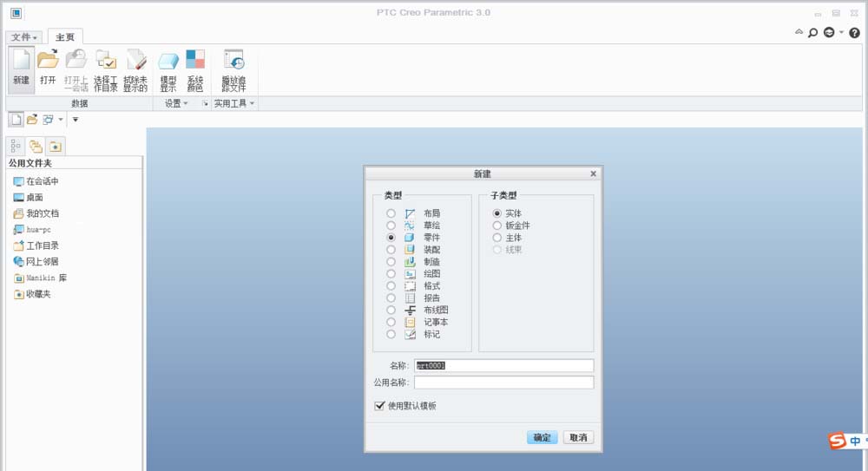Select the 零件 type radio button
868x471 pixels.
tap(391, 238)
